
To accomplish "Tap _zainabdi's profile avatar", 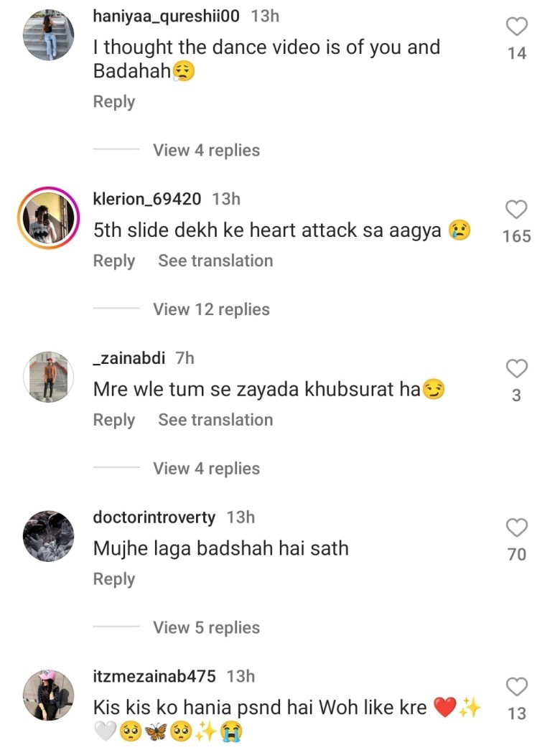I will 48,378.
